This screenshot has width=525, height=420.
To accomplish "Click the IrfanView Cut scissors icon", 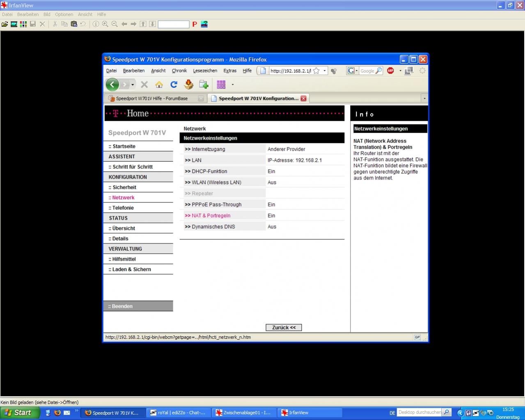I will [x=55, y=24].
